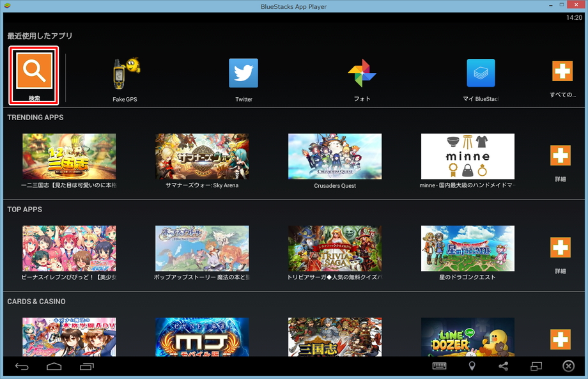Tap the Android home button
The height and width of the screenshot is (379, 588).
(54, 366)
